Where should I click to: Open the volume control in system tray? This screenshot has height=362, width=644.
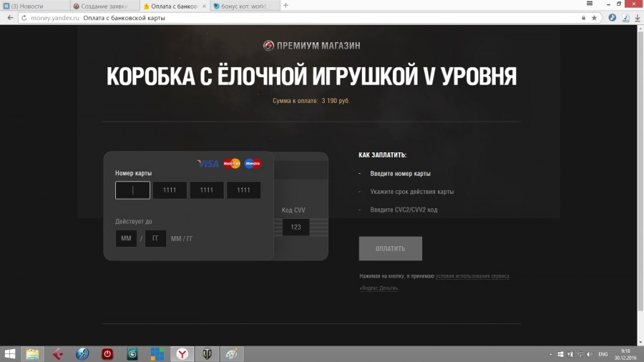pos(591,354)
